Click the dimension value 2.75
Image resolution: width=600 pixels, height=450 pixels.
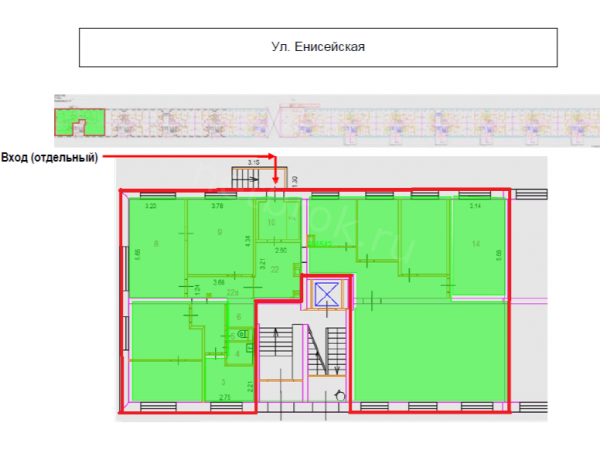click(225, 398)
